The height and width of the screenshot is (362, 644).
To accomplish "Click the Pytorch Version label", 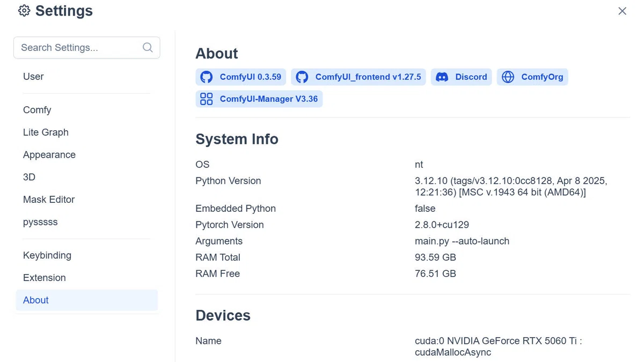I will coord(230,225).
